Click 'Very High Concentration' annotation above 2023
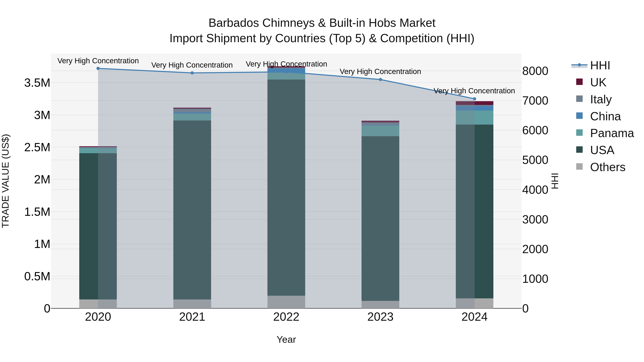644x362 pixels. pos(380,72)
